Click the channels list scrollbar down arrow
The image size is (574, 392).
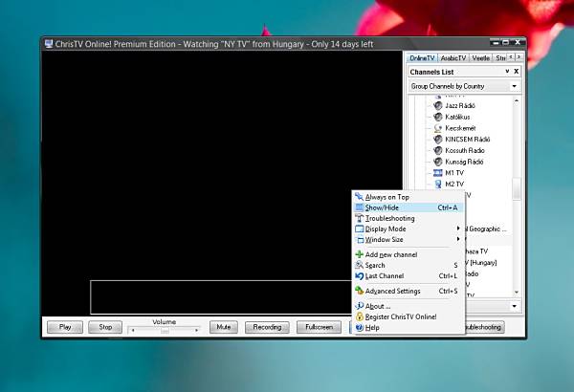pos(517,292)
